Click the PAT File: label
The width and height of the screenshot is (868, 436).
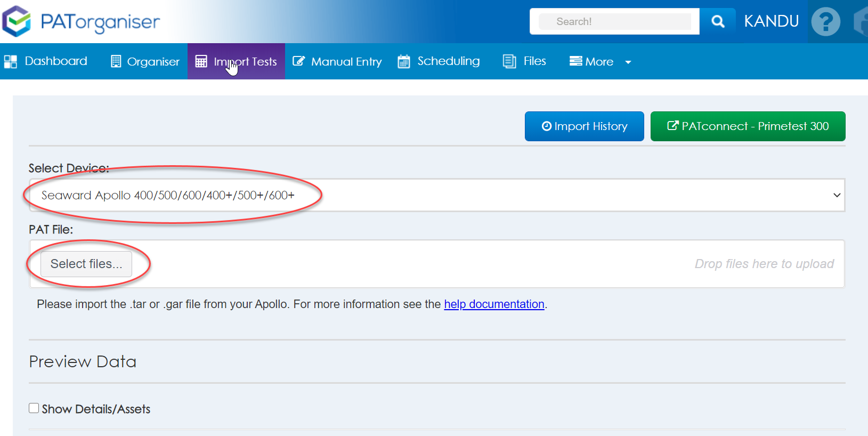tap(51, 229)
